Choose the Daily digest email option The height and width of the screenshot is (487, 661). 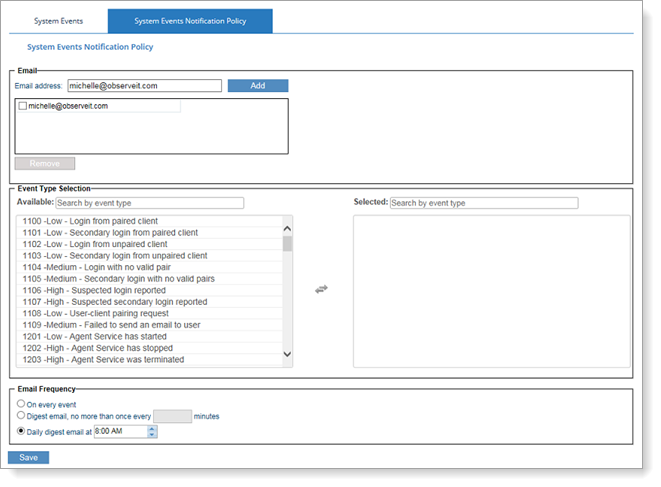pos(22,432)
